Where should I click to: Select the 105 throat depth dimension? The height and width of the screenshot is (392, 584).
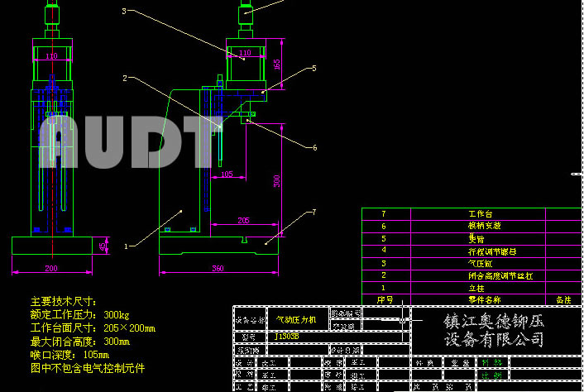point(226,174)
